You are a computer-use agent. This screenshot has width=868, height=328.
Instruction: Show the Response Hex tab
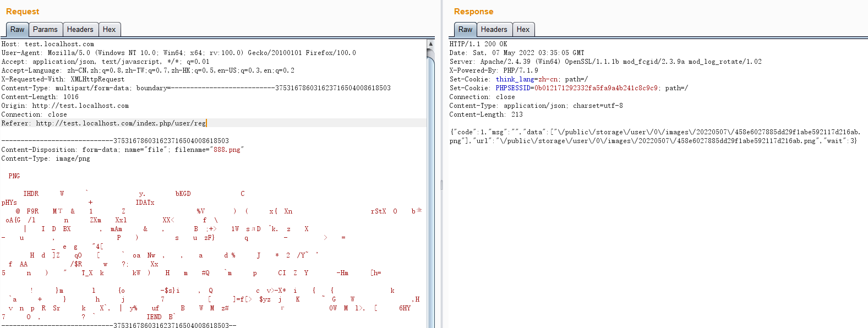pos(523,30)
